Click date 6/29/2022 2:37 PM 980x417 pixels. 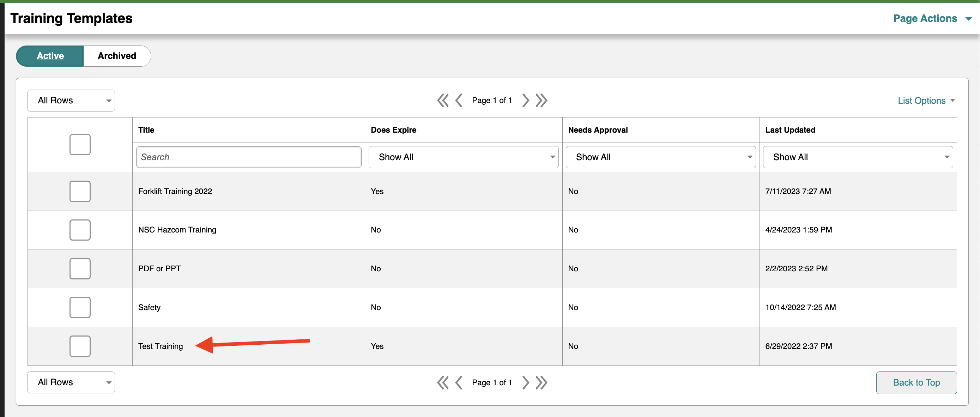799,346
